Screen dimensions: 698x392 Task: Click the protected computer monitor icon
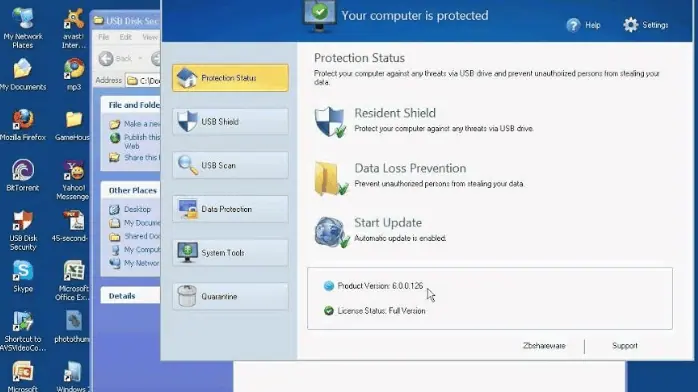coord(319,16)
